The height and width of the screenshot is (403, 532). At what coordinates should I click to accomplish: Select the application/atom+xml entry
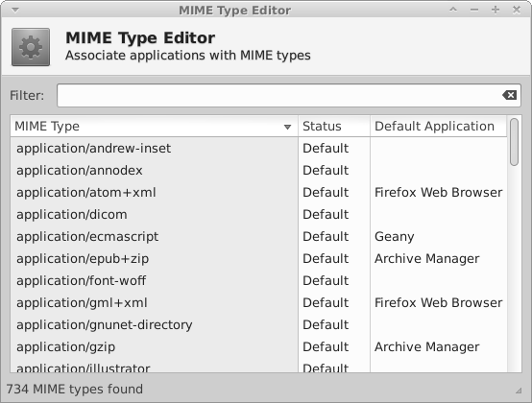[86, 192]
